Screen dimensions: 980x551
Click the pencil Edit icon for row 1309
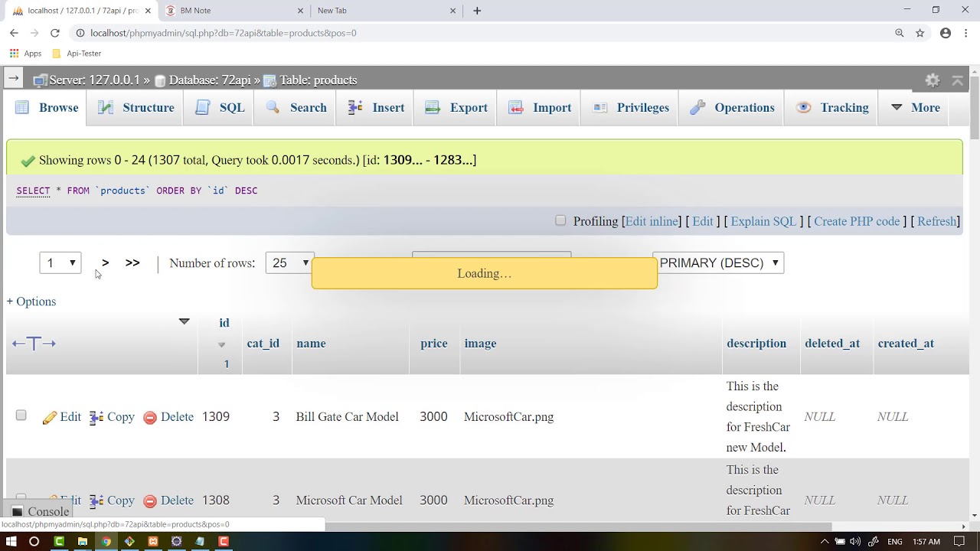tap(50, 417)
